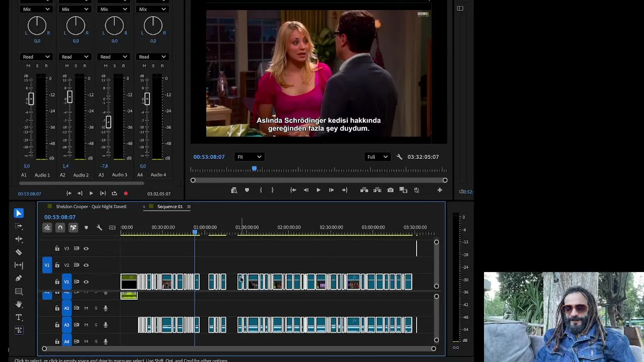Mark Out point in program monitor
This screenshot has width=644, height=362.
click(x=272, y=190)
